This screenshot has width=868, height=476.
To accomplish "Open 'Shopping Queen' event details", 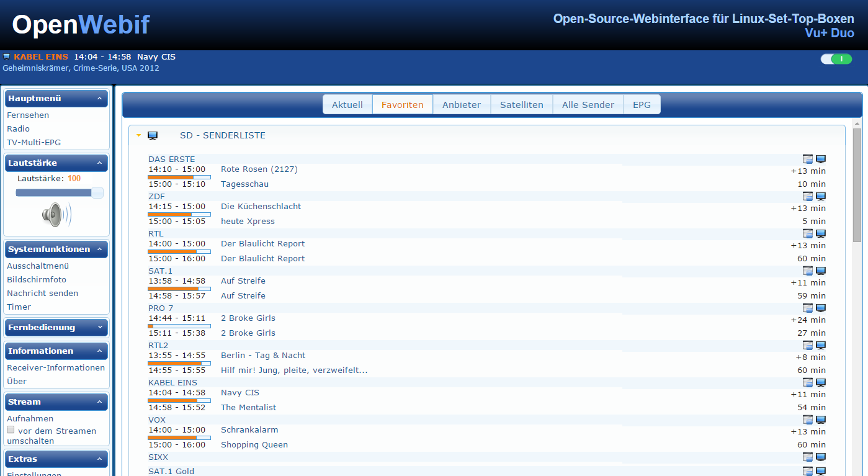I will point(254,444).
